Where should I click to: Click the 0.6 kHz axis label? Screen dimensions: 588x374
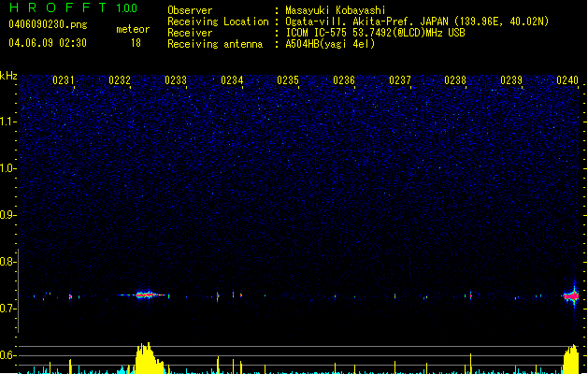[x=7, y=355]
